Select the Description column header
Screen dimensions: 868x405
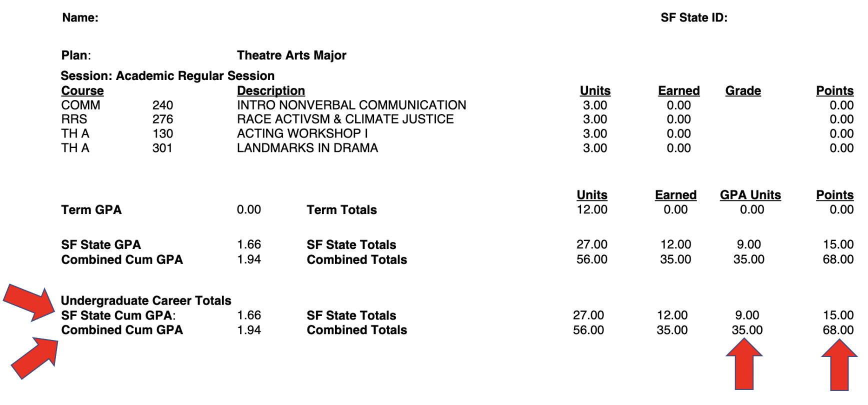point(271,91)
